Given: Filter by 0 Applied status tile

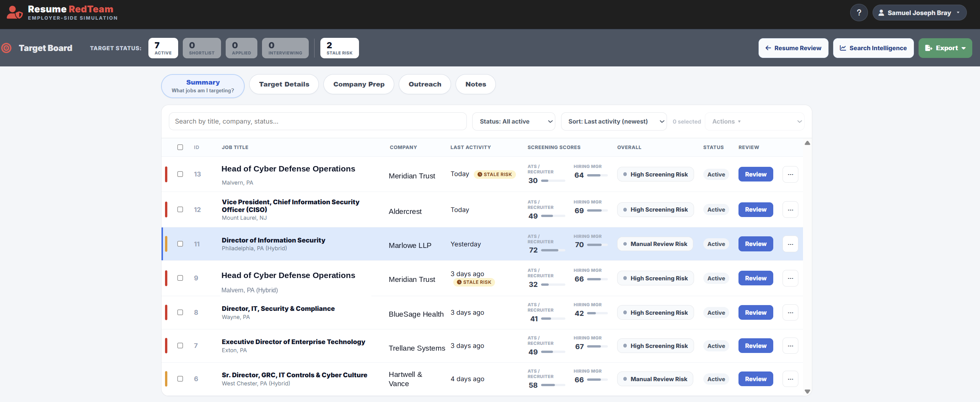Looking at the screenshot, I should 242,48.
